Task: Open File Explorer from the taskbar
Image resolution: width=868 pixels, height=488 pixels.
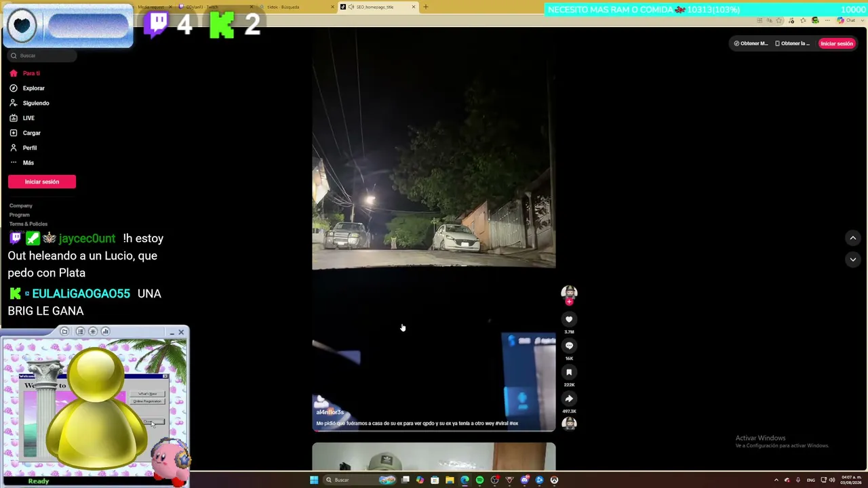Action: (450, 480)
